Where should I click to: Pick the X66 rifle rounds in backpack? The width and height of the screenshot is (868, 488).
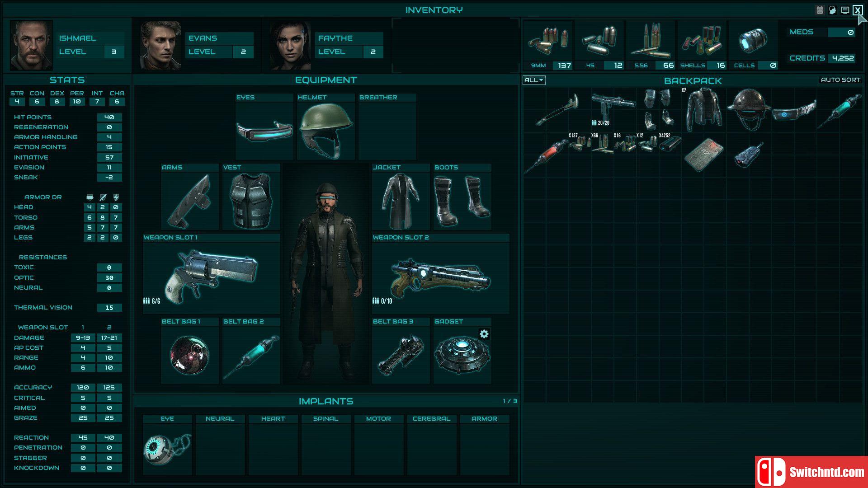point(602,144)
